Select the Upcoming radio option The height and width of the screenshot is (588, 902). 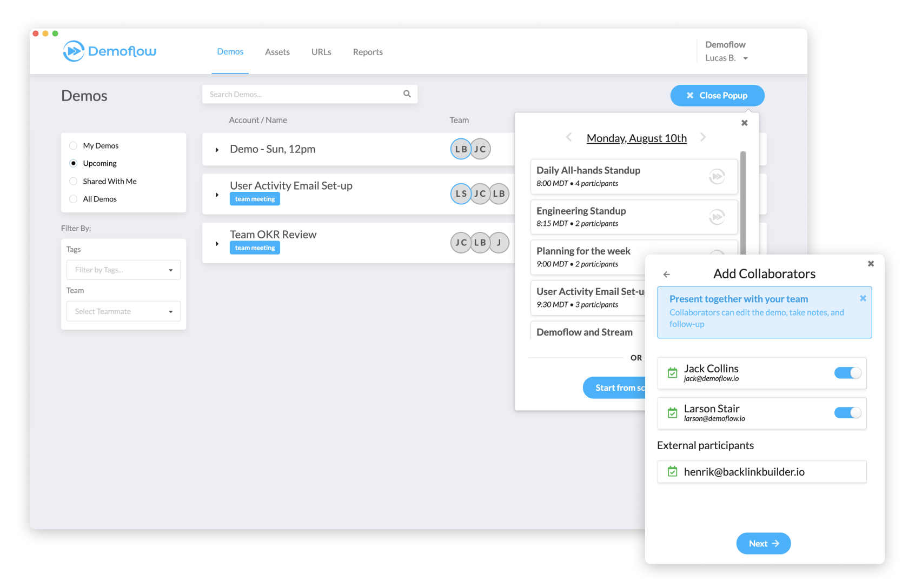(74, 163)
